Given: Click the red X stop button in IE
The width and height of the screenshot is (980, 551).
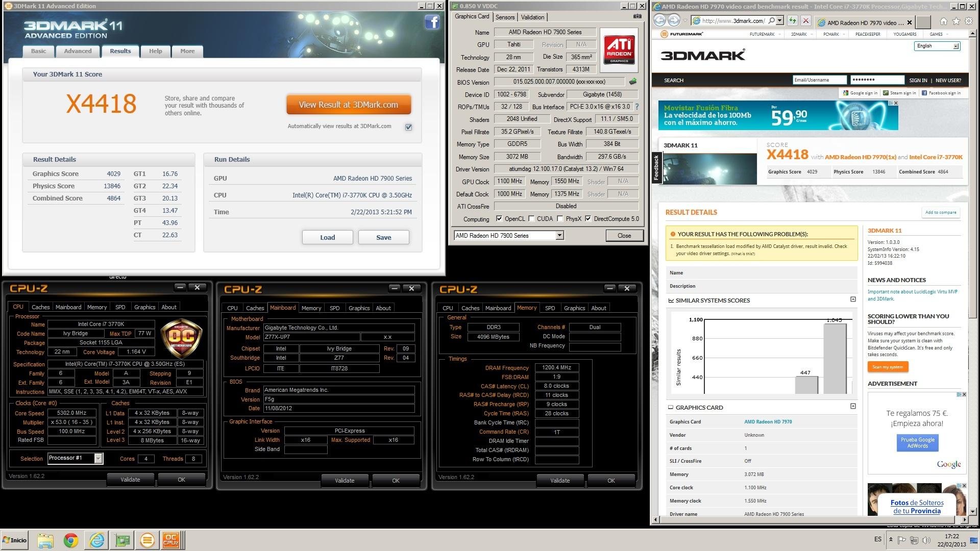Looking at the screenshot, I should [805, 20].
